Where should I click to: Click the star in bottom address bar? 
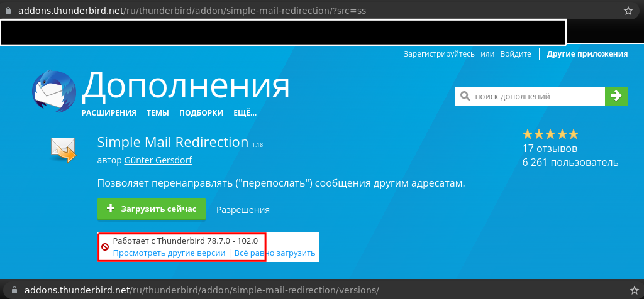[x=634, y=290]
